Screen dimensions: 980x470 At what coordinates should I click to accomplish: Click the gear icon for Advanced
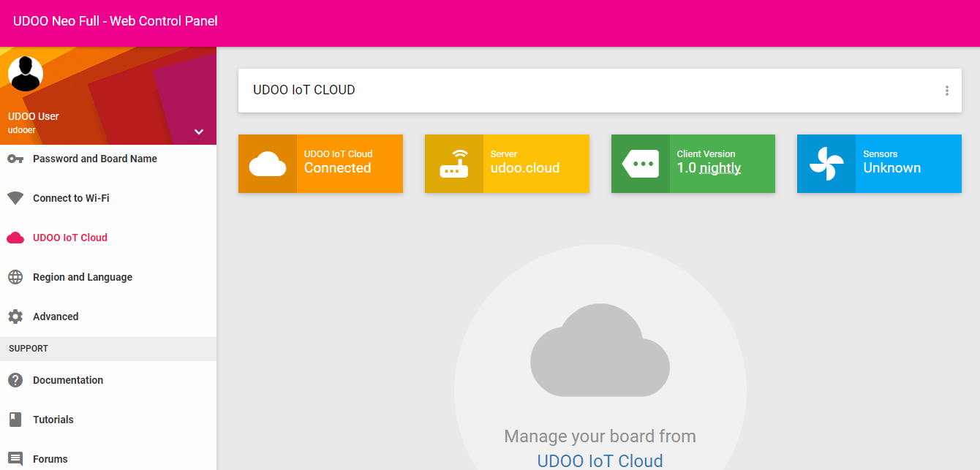pyautogui.click(x=15, y=317)
